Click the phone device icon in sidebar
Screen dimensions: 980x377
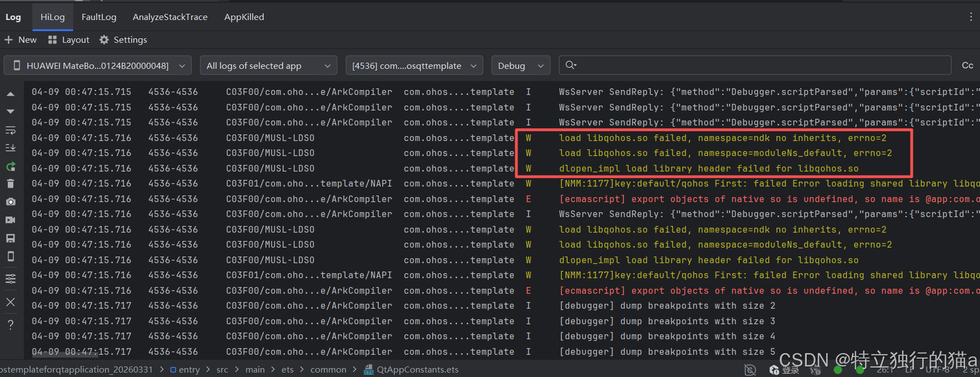coord(11,256)
